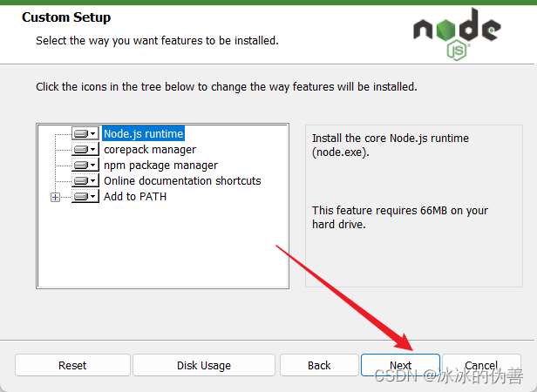Image resolution: width=537 pixels, height=392 pixels.
Task: Click the Custom Setup heading
Action: pyautogui.click(x=66, y=17)
